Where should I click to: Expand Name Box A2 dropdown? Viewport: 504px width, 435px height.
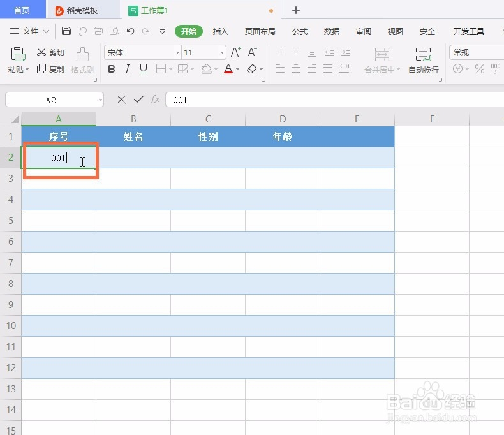tap(100, 100)
